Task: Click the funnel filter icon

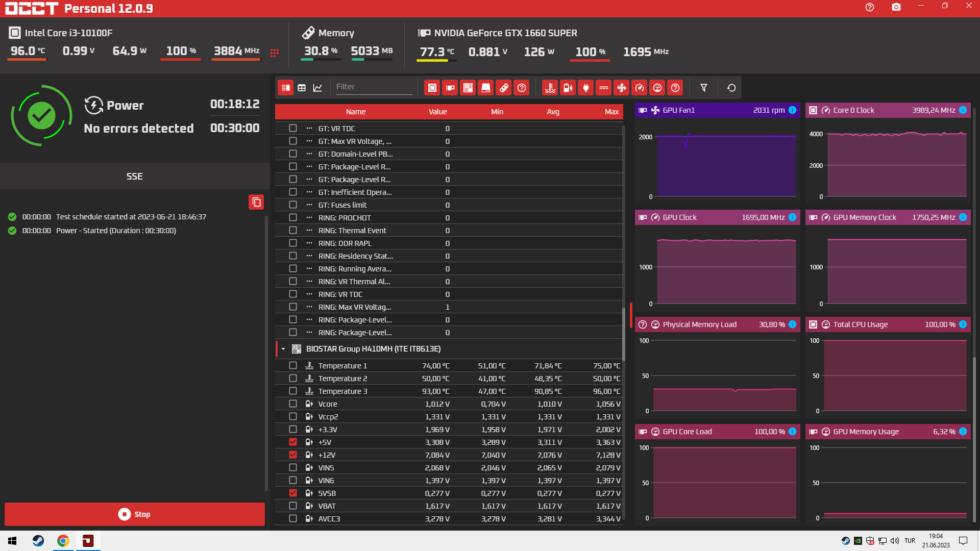Action: click(x=704, y=88)
